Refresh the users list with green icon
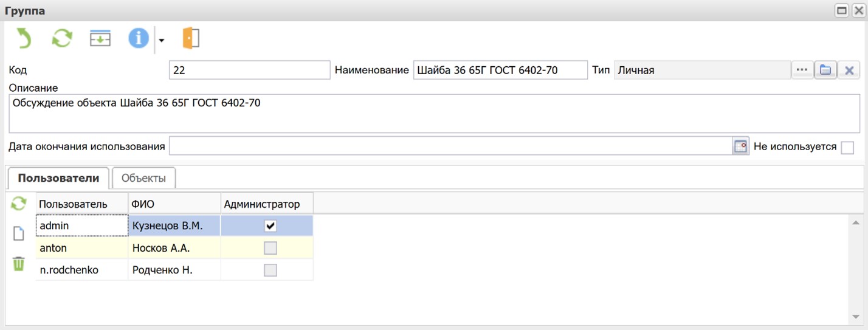 click(x=19, y=204)
